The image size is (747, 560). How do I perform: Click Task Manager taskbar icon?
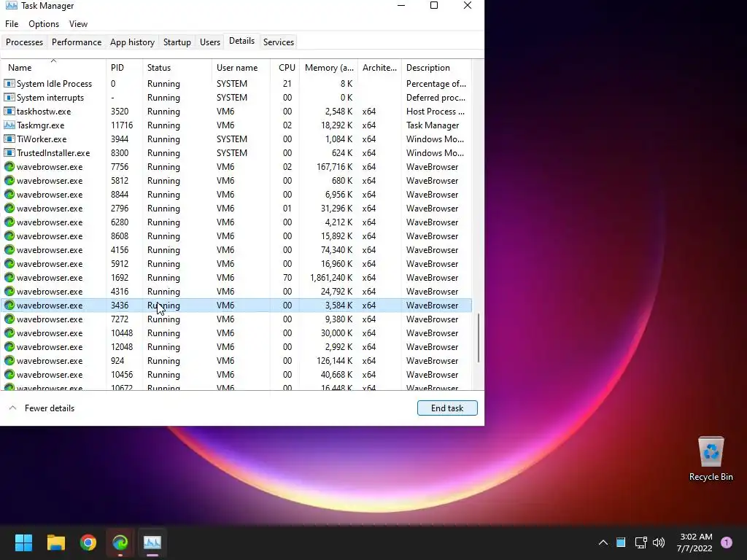click(x=152, y=542)
